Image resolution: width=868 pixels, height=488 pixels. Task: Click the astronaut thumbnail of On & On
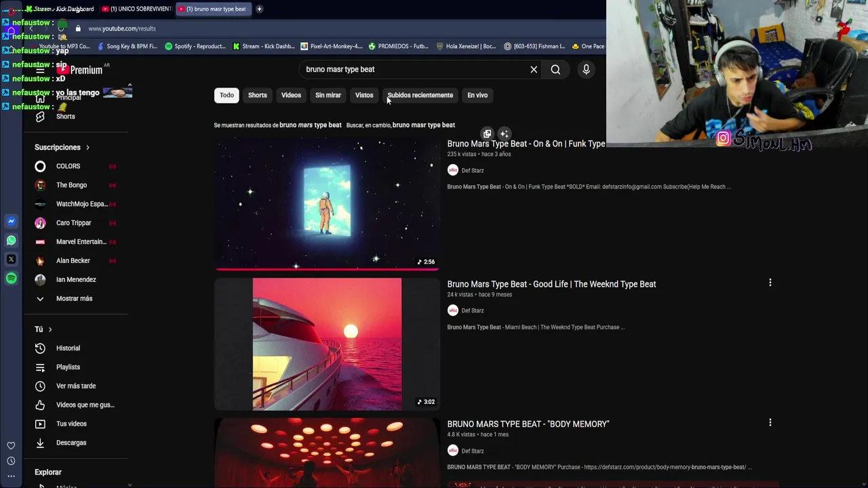click(x=327, y=203)
